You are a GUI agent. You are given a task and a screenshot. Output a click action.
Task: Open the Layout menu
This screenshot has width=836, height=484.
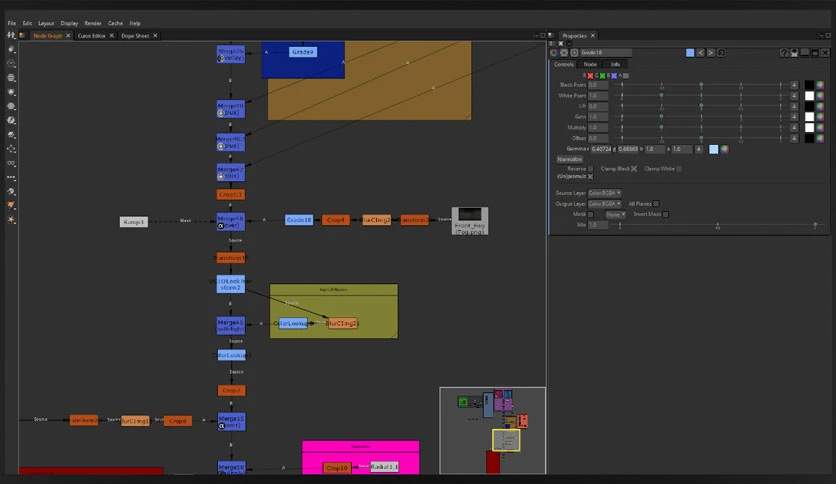click(x=46, y=23)
